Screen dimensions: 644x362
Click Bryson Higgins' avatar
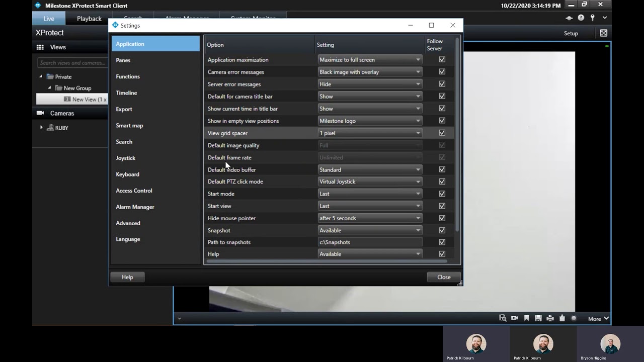click(610, 344)
